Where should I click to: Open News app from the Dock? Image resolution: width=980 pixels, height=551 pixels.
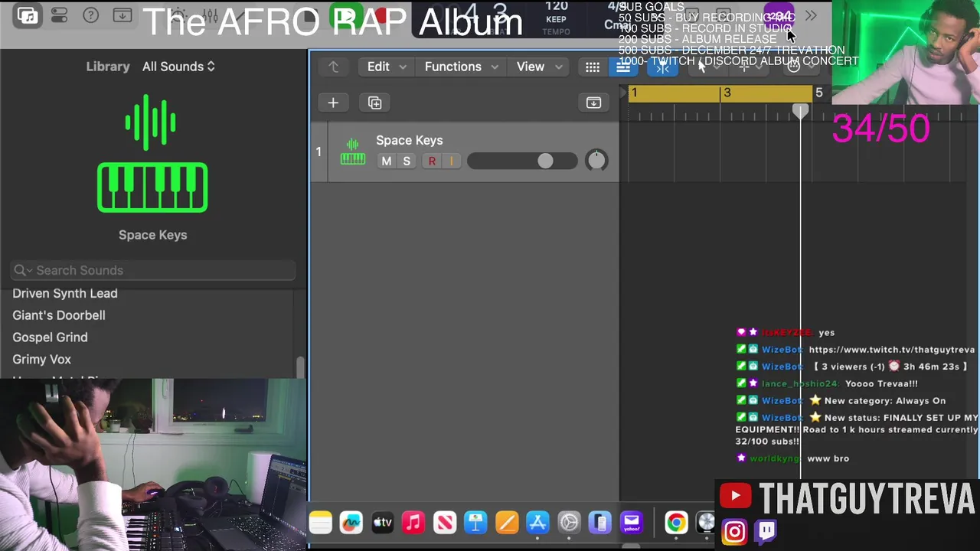tap(445, 523)
